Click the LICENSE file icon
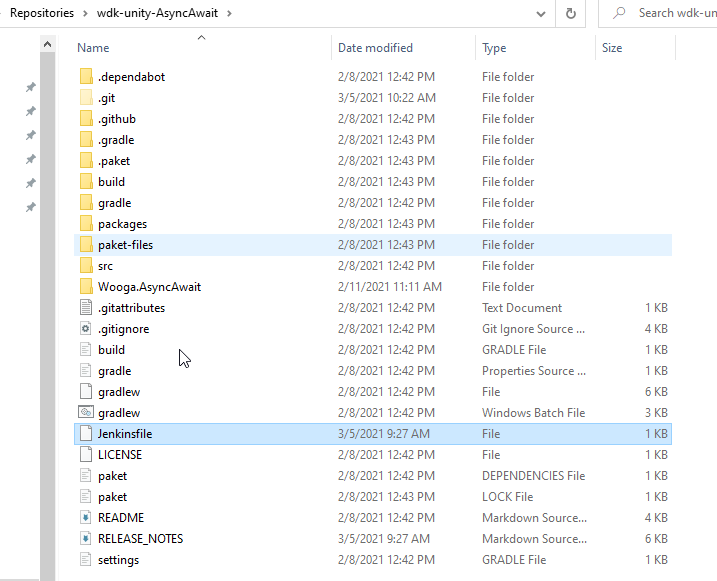Screen dimensions: 717x581 86,455
